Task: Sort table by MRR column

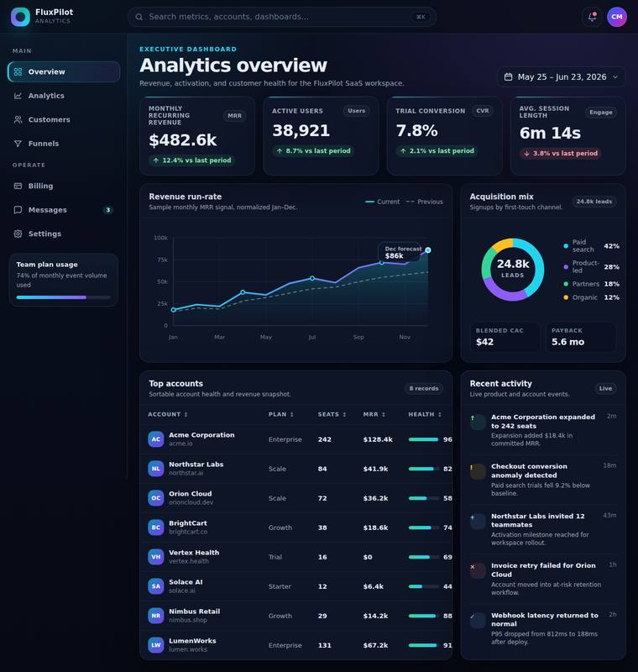Action: coord(374,414)
